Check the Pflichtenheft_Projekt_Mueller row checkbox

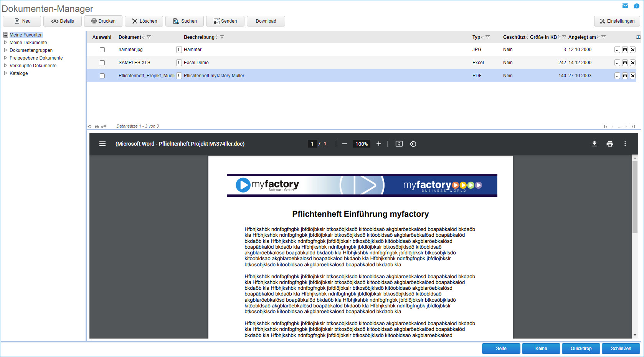(x=102, y=76)
